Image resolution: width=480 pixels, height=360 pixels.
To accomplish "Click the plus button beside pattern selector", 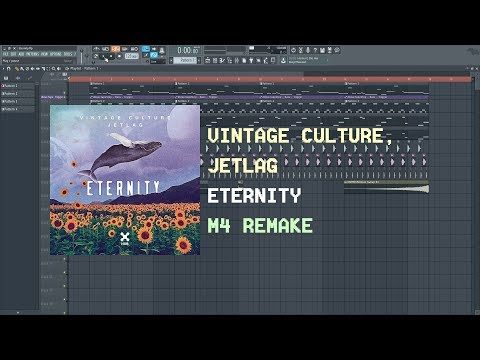I will (x=199, y=60).
